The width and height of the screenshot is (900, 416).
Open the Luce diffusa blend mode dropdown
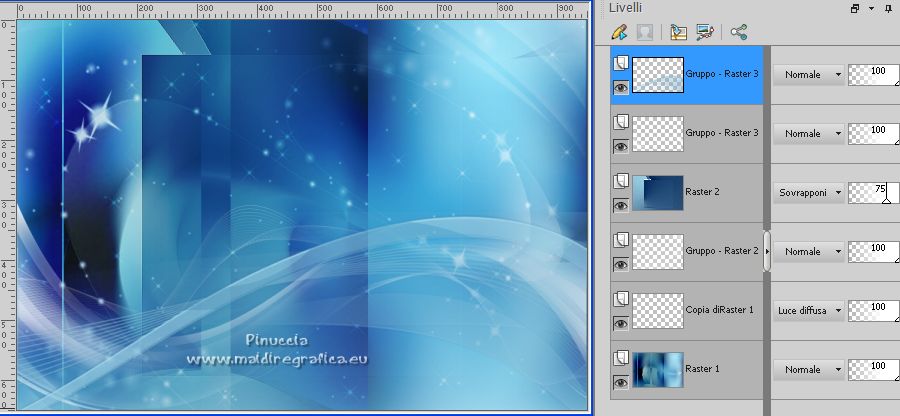(809, 310)
